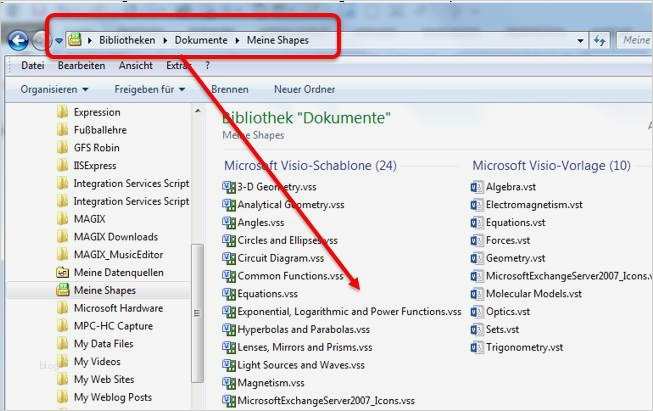Open the Ansicht menu

pyautogui.click(x=136, y=65)
